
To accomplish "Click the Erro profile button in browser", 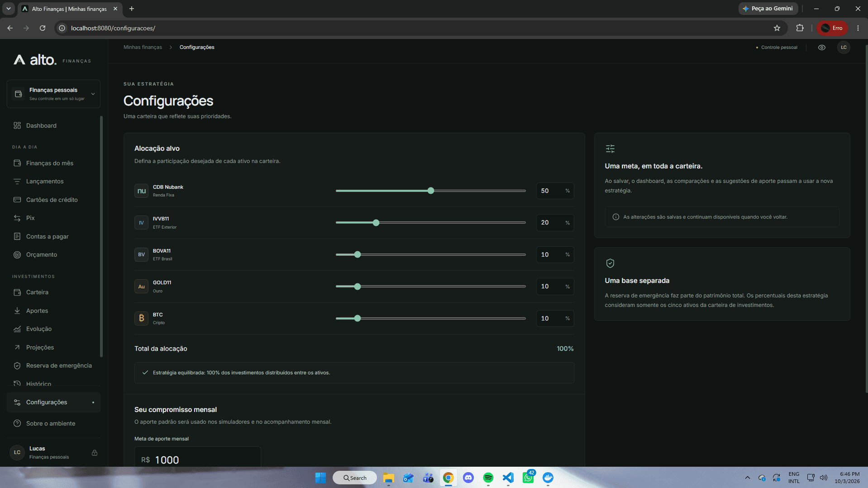I will click(832, 28).
